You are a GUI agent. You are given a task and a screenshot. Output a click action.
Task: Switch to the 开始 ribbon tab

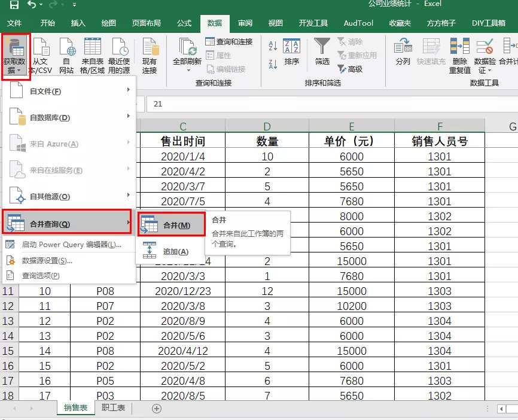(x=48, y=23)
